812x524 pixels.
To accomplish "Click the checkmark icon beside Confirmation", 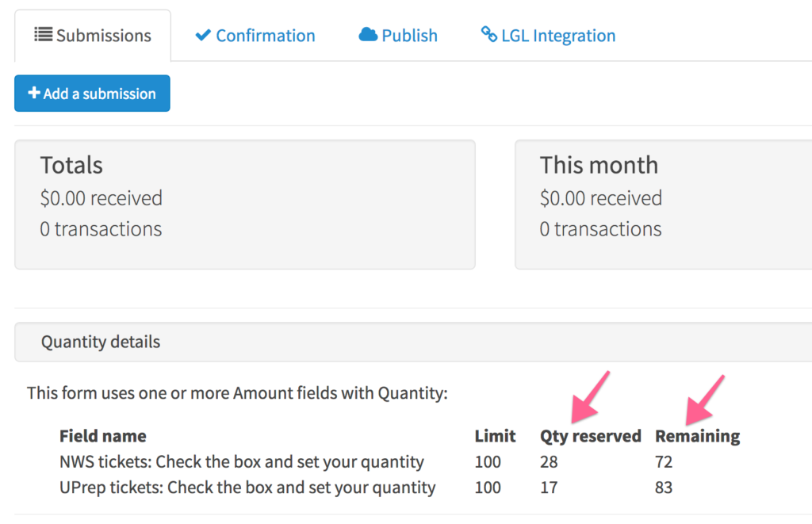I will click(203, 35).
